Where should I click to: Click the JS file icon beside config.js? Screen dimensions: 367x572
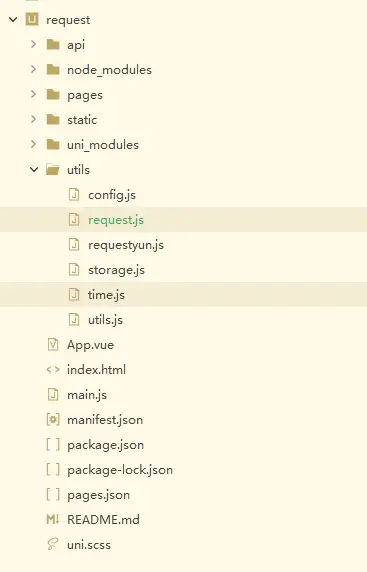pos(74,194)
